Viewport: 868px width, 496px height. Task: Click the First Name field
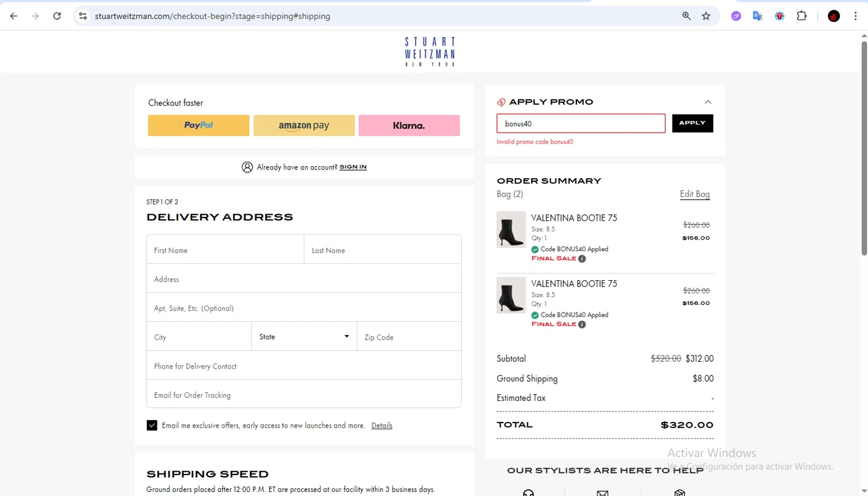tap(225, 249)
